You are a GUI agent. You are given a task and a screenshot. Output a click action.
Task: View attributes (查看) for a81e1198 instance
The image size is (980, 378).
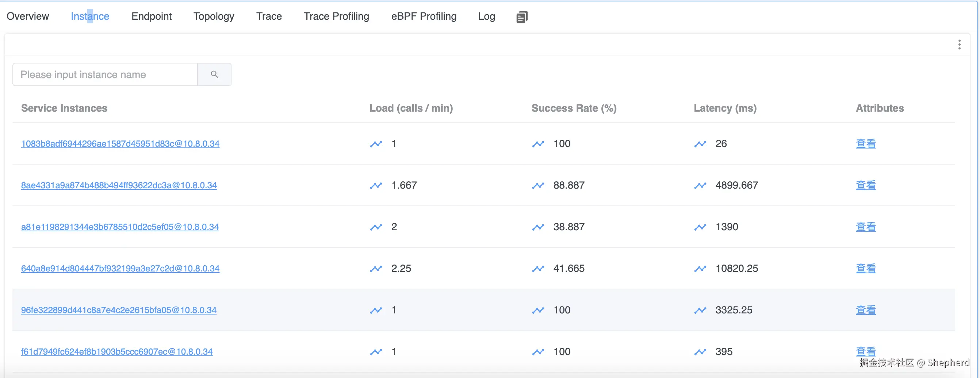point(865,227)
